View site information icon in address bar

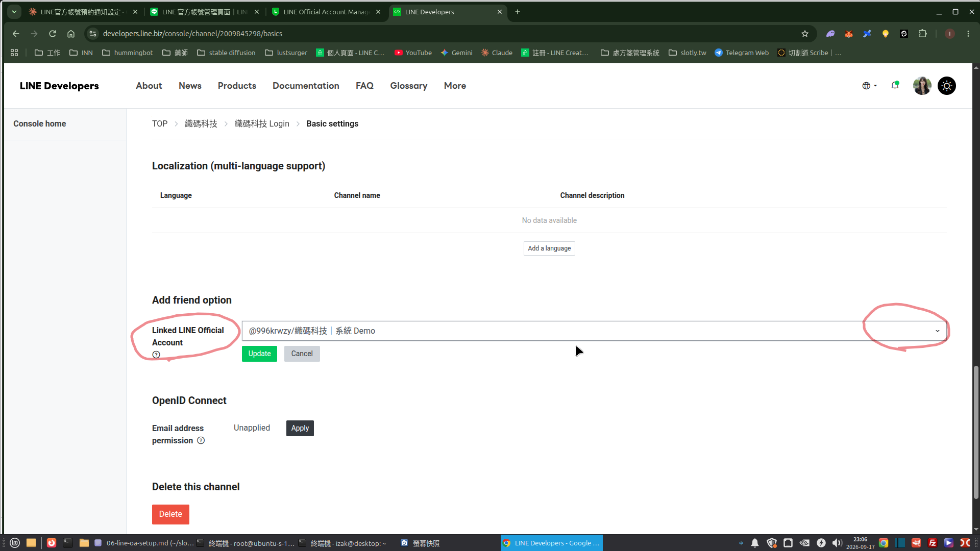[93, 34]
